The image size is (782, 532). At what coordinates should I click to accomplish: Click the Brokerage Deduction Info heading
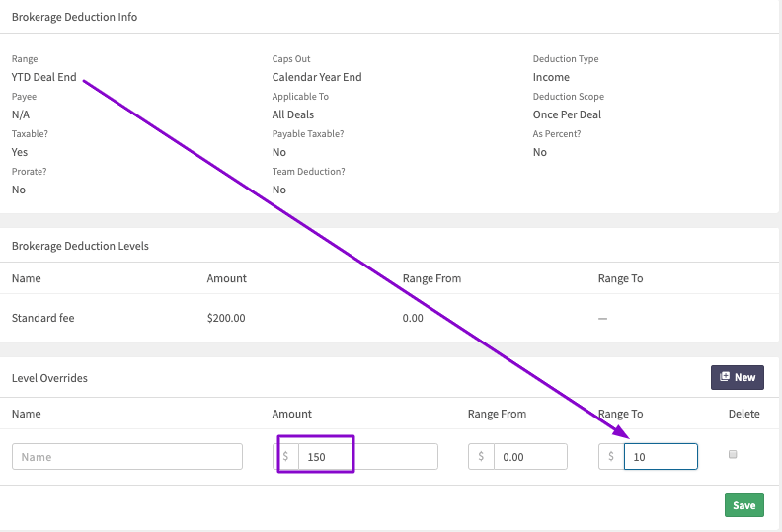click(x=74, y=17)
